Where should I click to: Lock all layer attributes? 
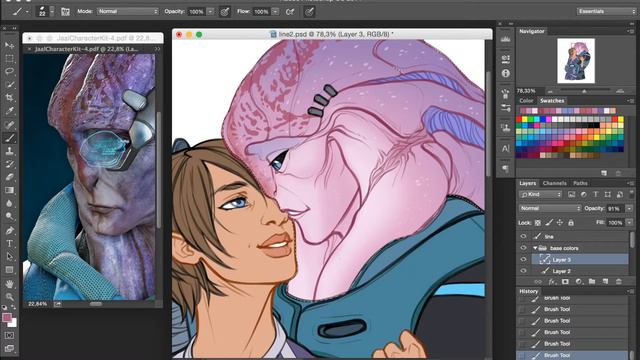pyautogui.click(x=571, y=223)
